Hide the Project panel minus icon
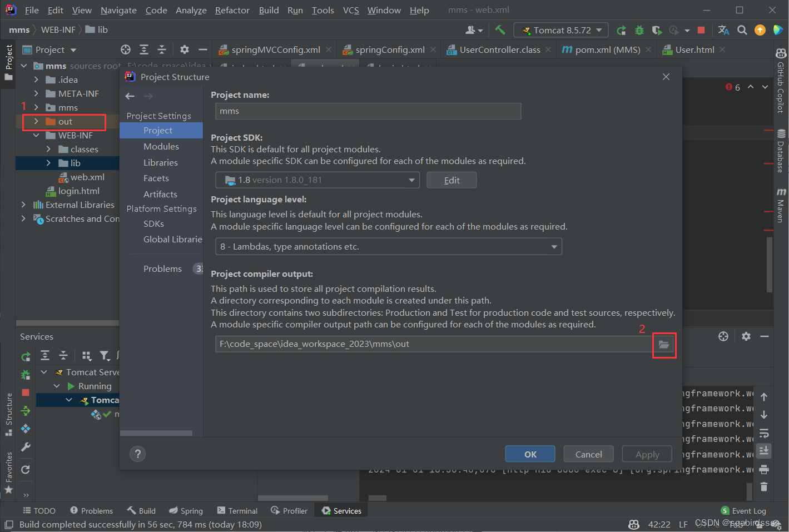Screen dimensions: 789x532 pyautogui.click(x=203, y=49)
